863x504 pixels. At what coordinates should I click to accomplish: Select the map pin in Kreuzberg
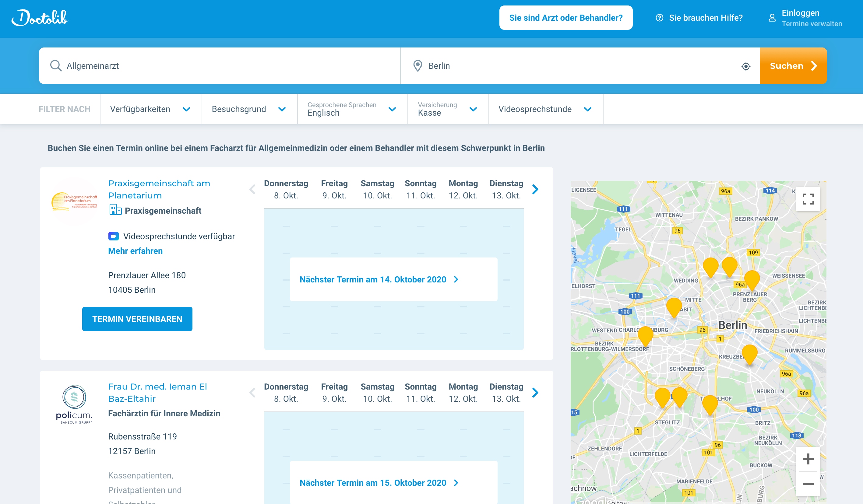pyautogui.click(x=749, y=355)
